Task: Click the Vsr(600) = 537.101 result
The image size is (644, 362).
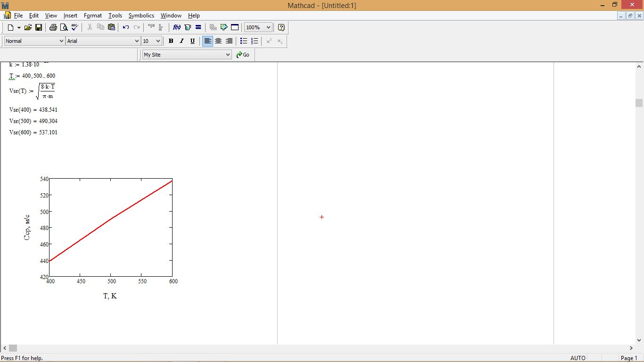Action: (33, 132)
